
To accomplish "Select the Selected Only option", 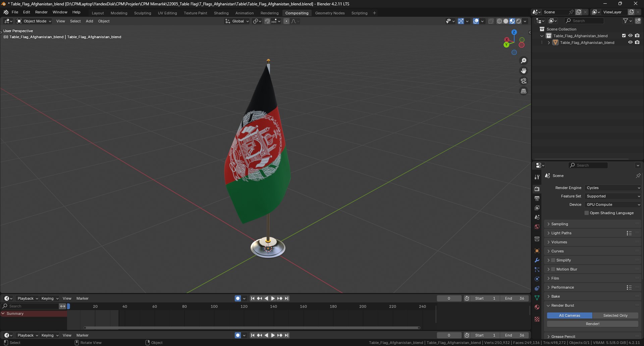I will pyautogui.click(x=615, y=315).
